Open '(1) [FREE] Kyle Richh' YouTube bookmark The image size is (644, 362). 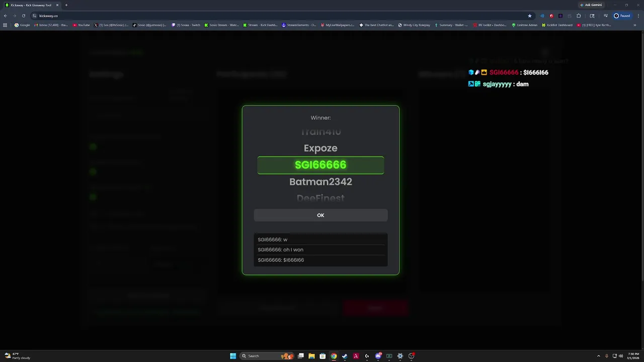coord(594,25)
